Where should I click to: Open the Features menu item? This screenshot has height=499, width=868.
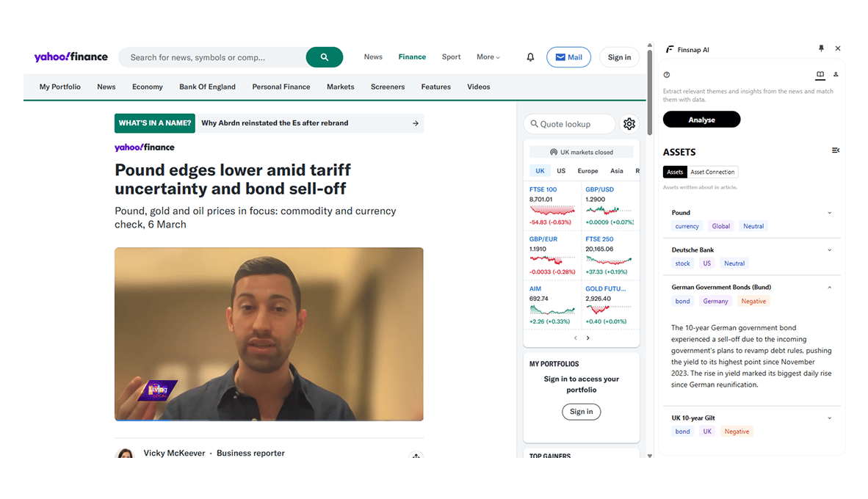pos(435,87)
